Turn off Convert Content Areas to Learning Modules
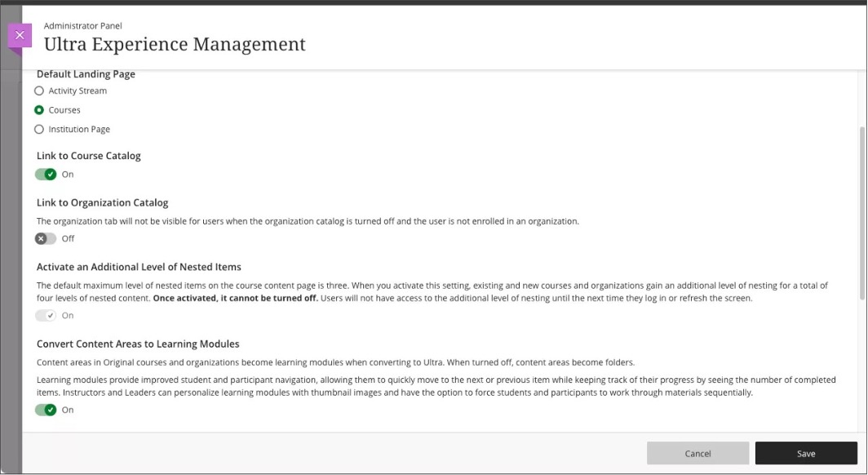Viewport: 868px width, 475px height. (x=46, y=410)
